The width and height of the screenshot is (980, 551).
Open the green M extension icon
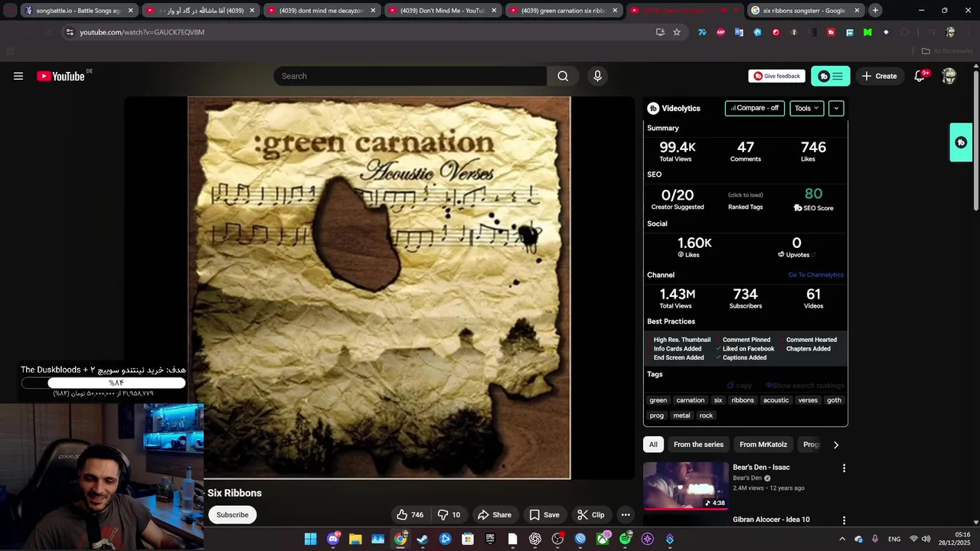[x=867, y=32]
